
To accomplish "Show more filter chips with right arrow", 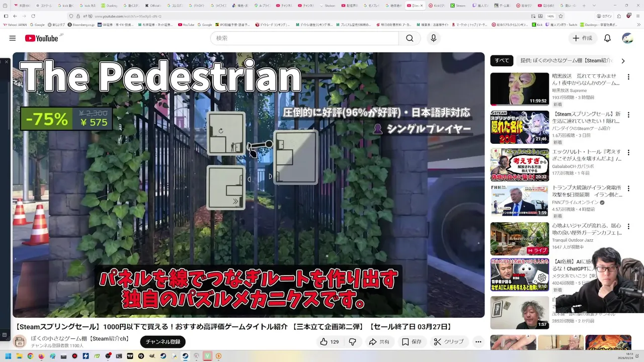I will tap(623, 61).
